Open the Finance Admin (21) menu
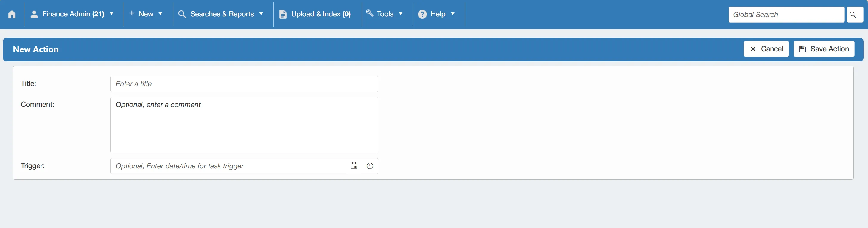Image resolution: width=868 pixels, height=228 pixels. (74, 14)
